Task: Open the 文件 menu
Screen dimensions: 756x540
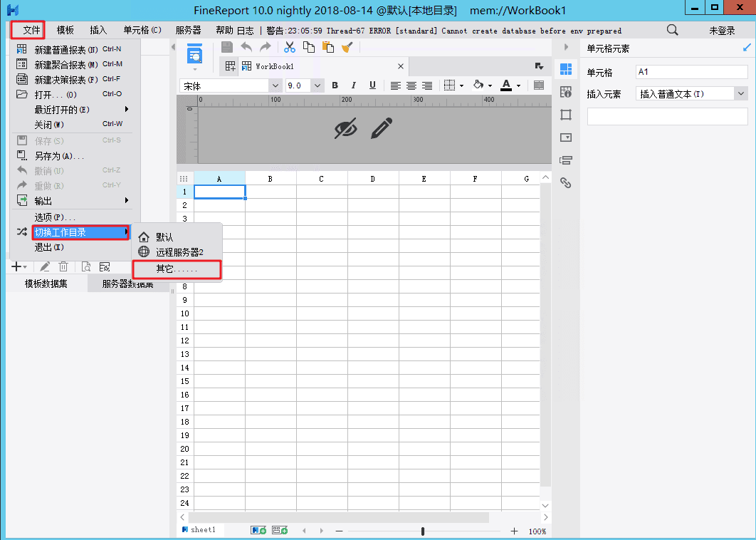Action: coord(32,30)
